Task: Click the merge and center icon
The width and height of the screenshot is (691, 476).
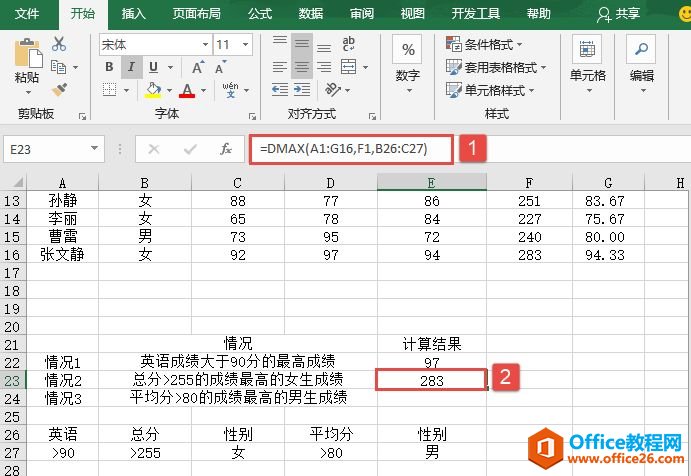Action: pyautogui.click(x=348, y=67)
